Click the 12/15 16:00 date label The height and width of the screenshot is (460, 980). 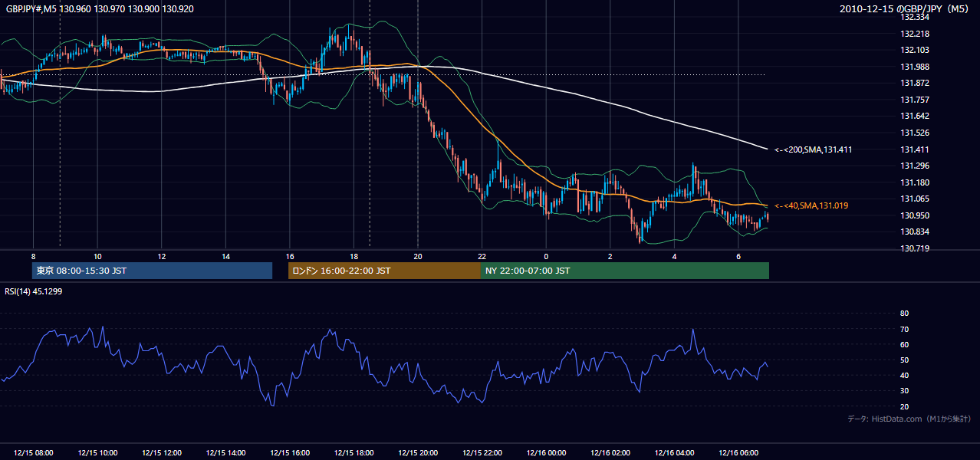tap(290, 453)
